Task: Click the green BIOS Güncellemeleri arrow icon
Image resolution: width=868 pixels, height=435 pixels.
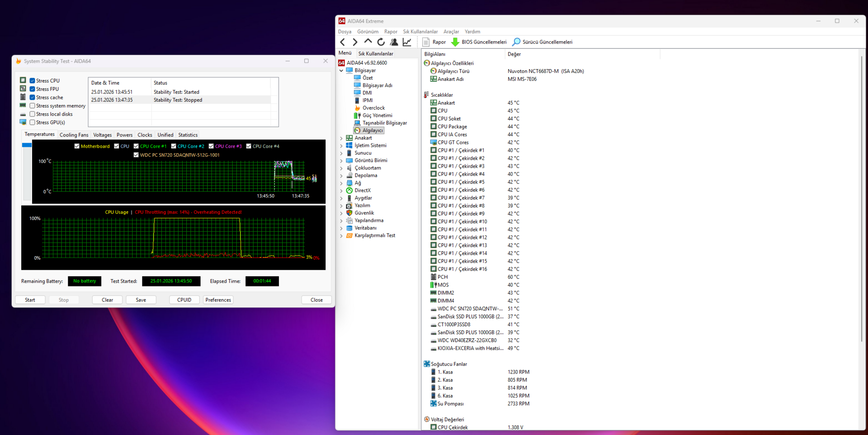Action: point(455,42)
